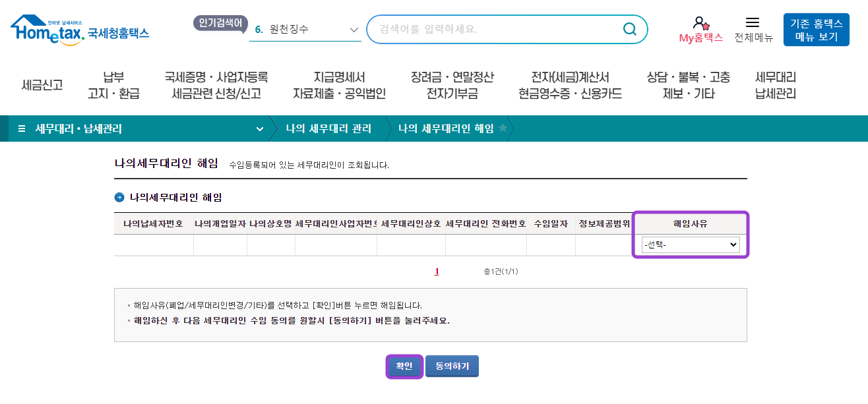Click the search magnifier icon
This screenshot has height=404, width=868.
coord(628,29)
